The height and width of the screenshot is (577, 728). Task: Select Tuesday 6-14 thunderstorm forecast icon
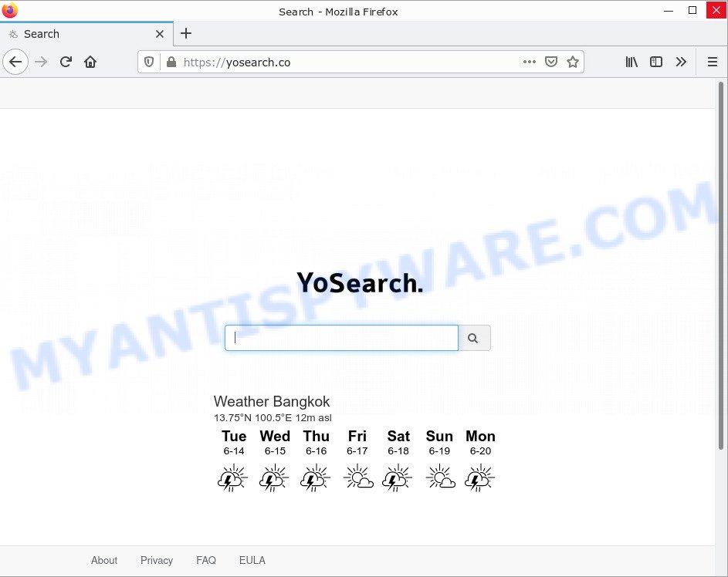[232, 477]
